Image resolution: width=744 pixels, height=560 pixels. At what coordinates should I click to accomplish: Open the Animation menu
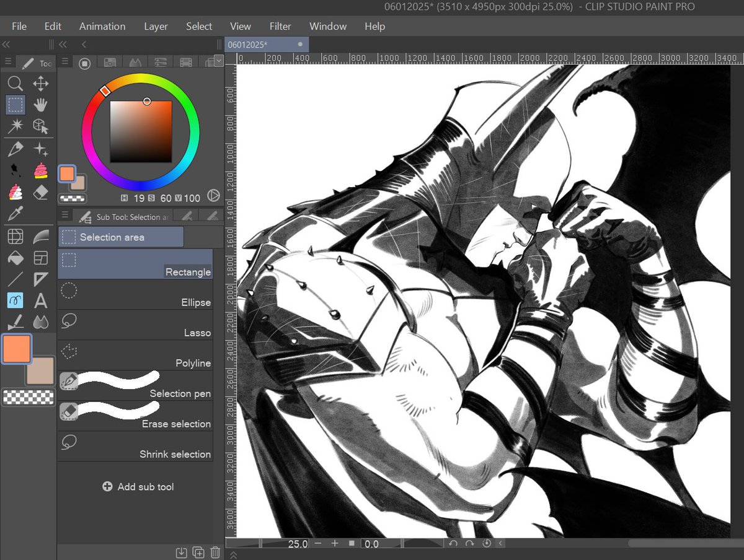(x=102, y=26)
